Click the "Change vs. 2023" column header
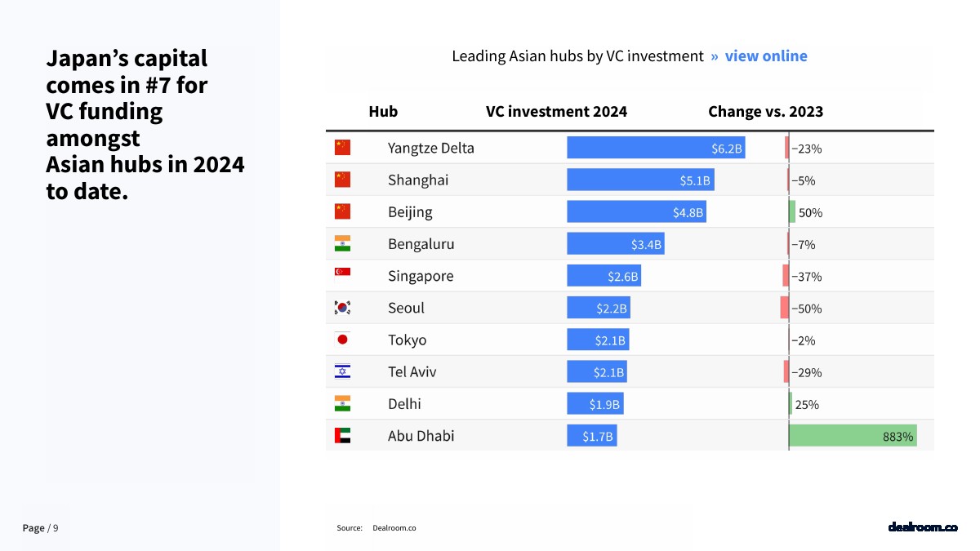The image size is (980, 551). point(765,112)
